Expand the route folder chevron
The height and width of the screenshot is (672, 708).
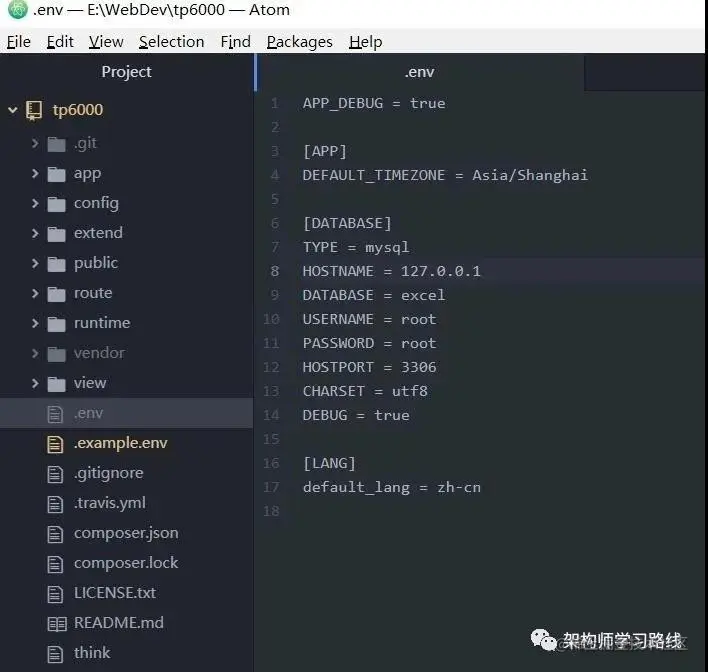coord(35,293)
